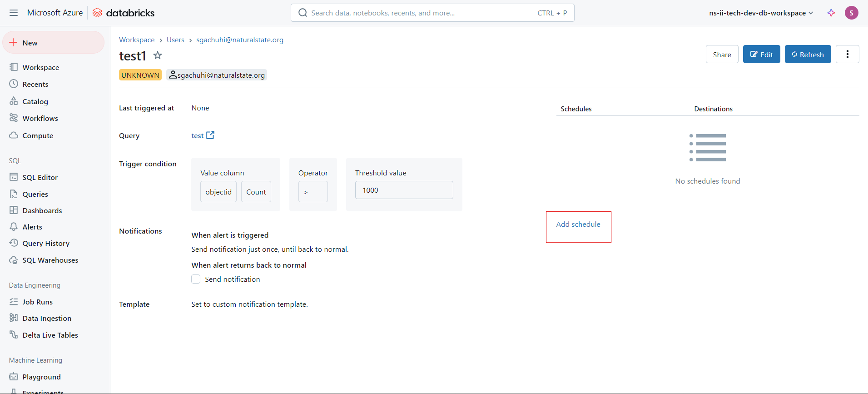Click the Delta Live Tables icon
This screenshot has width=868, height=394.
(14, 335)
